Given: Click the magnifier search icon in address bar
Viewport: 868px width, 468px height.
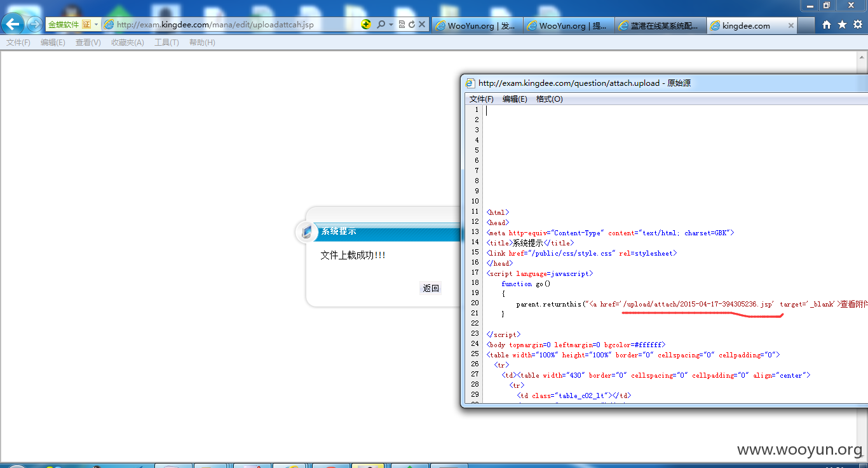Looking at the screenshot, I should tap(381, 24).
